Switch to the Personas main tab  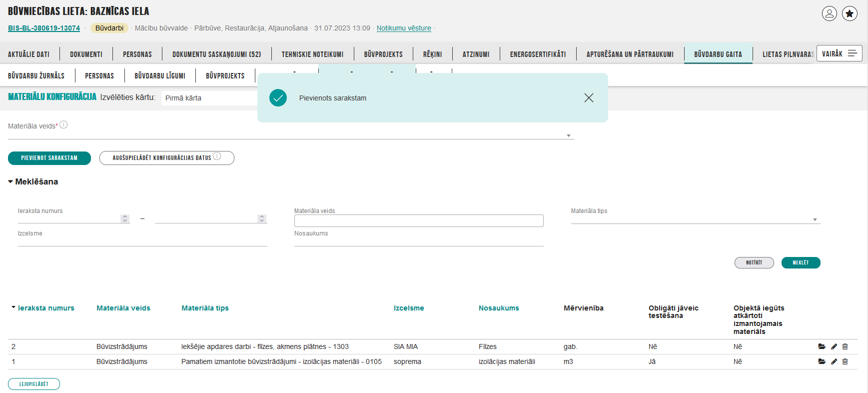click(x=137, y=54)
